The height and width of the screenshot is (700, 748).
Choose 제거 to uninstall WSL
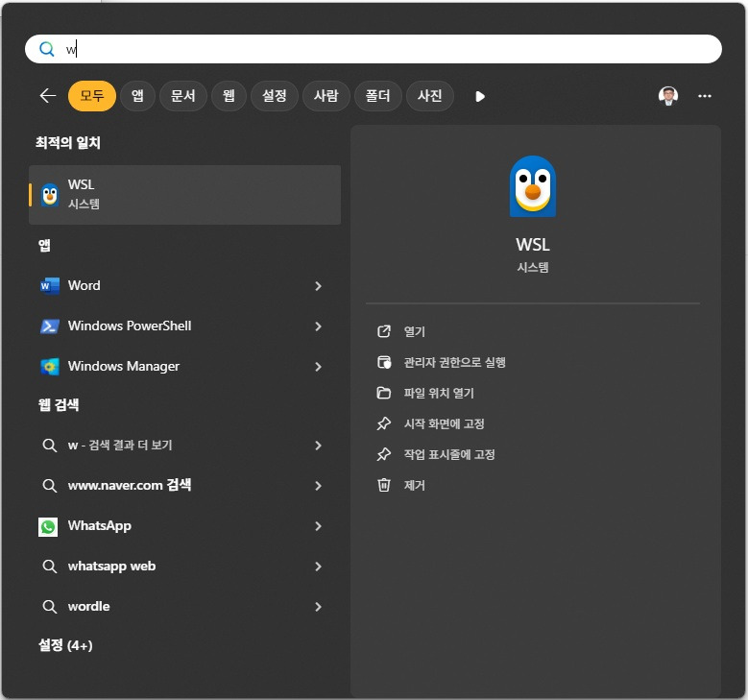coord(414,485)
